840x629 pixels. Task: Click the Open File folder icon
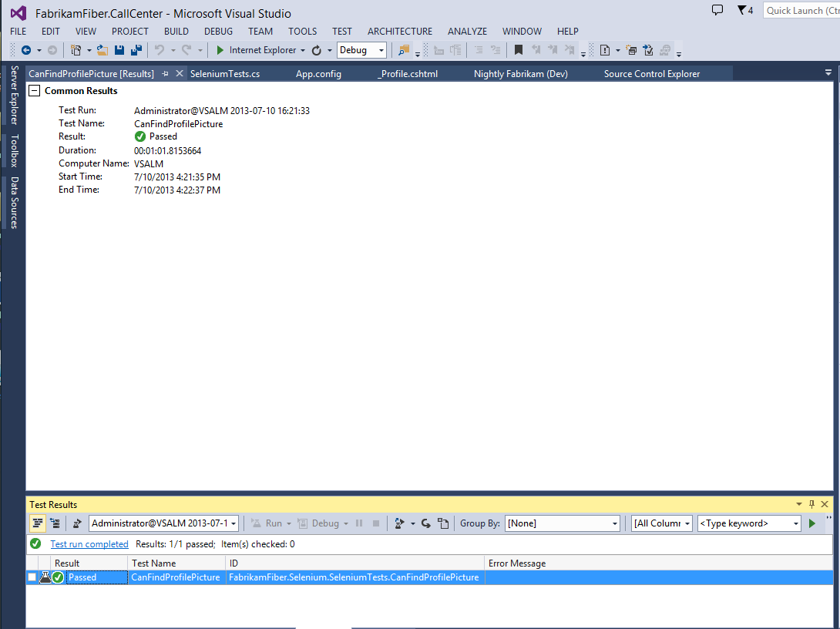point(102,50)
